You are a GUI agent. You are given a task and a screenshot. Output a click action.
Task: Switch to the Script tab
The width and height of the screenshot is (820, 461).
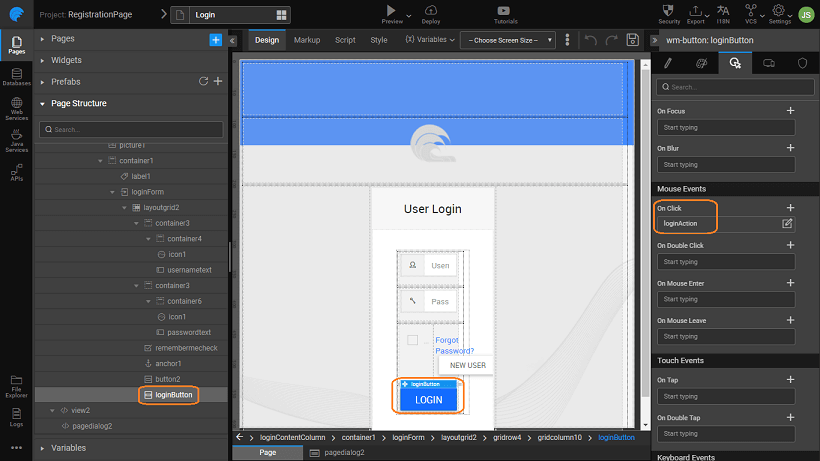[x=345, y=40]
